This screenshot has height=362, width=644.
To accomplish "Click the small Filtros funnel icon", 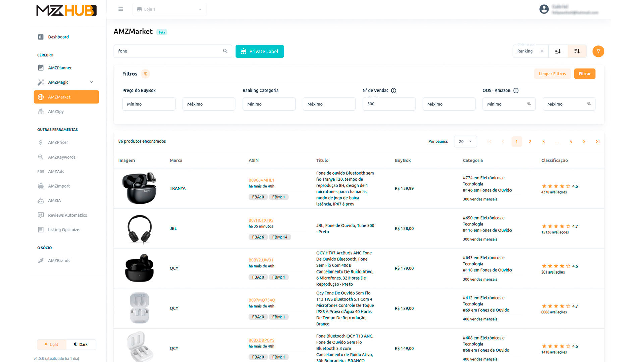I will pos(145,74).
